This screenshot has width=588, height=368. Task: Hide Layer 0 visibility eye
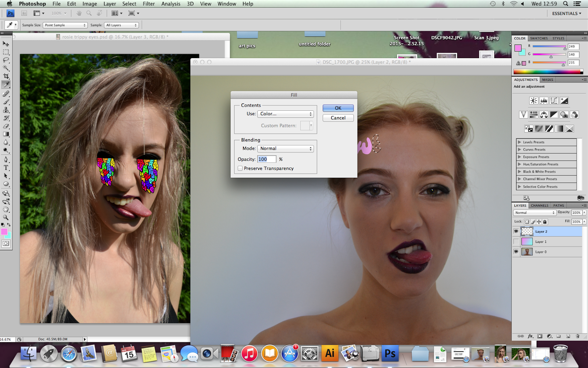tap(516, 252)
